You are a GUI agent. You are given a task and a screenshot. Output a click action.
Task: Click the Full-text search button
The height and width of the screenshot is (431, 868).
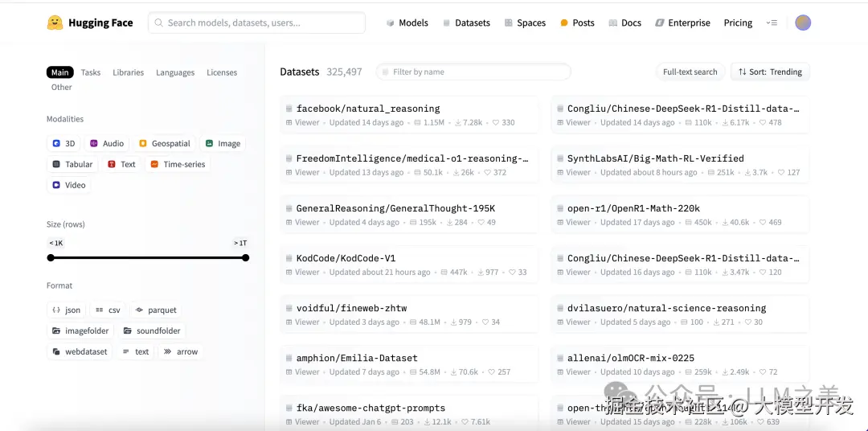(690, 72)
